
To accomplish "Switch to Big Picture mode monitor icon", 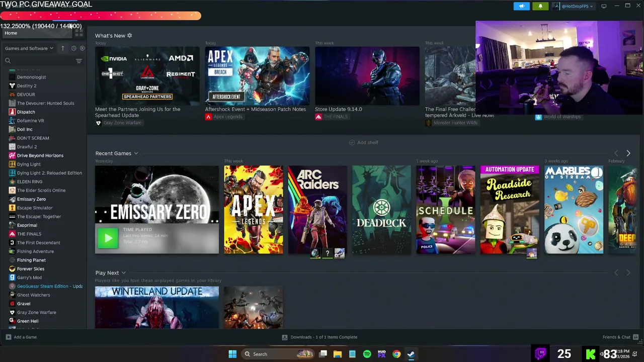I will coord(604,6).
